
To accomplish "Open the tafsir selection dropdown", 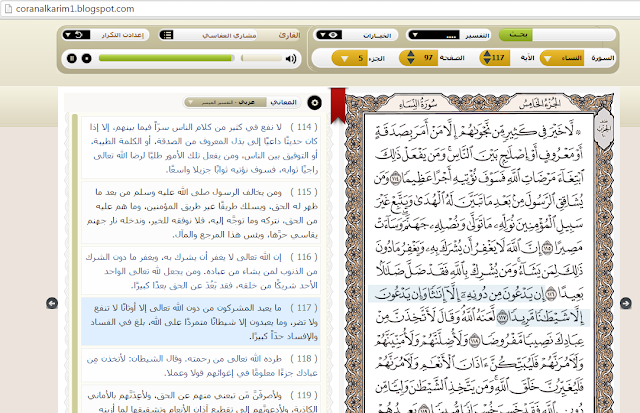I will (434, 35).
